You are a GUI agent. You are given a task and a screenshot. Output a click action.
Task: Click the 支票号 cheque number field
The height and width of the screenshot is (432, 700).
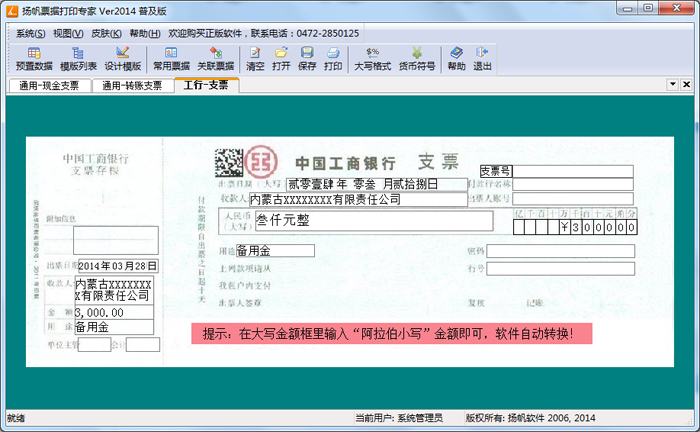[573, 171]
